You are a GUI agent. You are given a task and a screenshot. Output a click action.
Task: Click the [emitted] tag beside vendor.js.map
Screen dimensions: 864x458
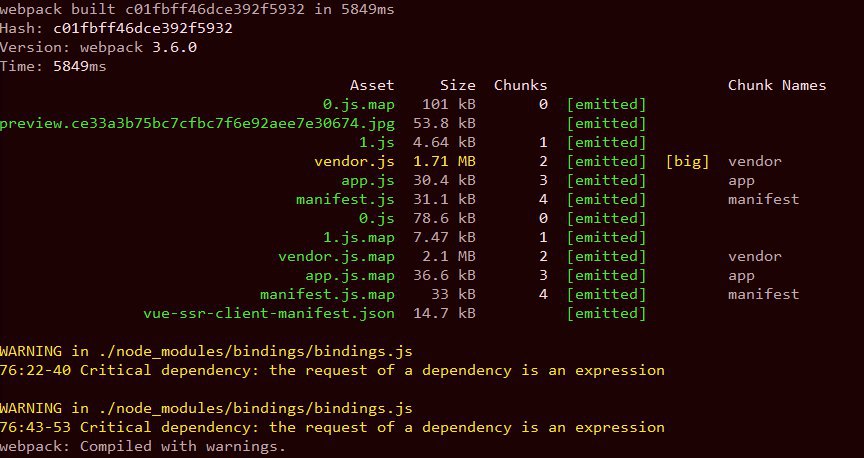pyautogui.click(x=606, y=257)
